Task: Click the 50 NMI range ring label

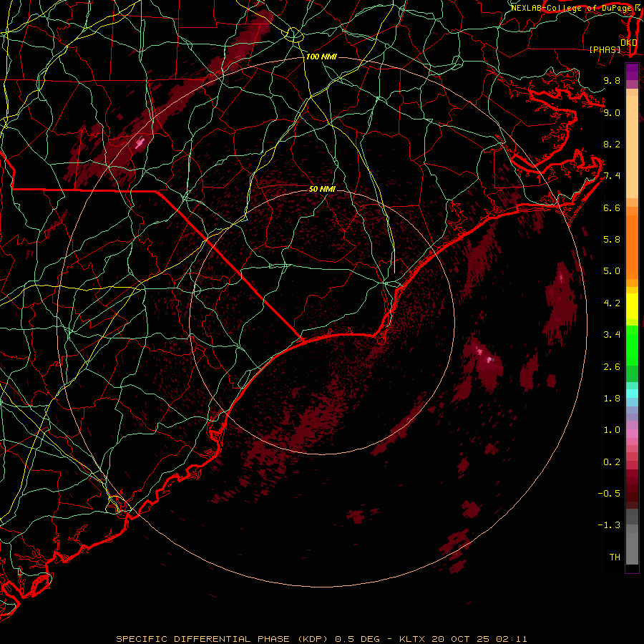Action: coord(323,189)
